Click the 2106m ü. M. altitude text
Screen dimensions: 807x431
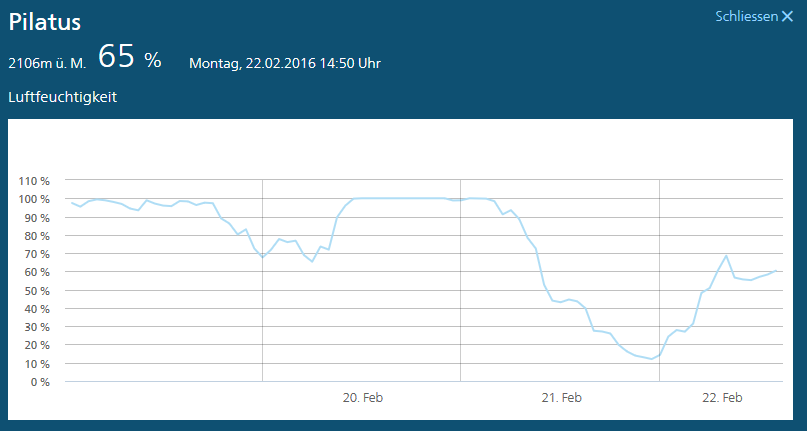point(47,63)
